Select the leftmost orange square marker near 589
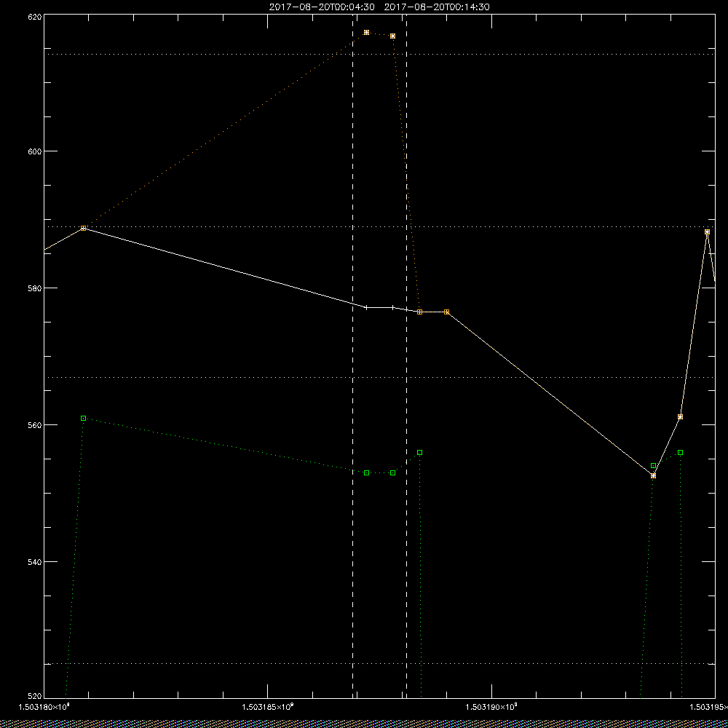 point(84,228)
